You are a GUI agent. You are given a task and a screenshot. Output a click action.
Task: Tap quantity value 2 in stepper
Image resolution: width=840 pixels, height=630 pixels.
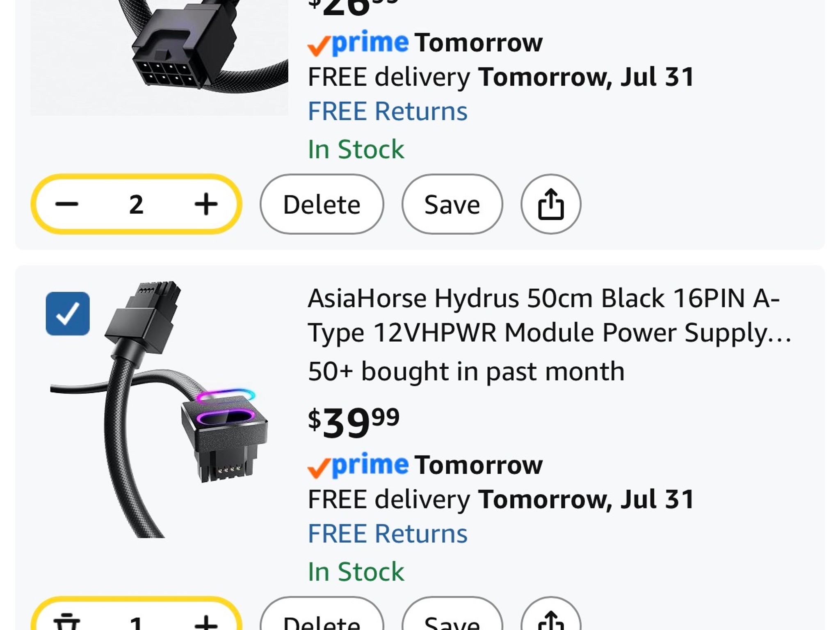[136, 204]
